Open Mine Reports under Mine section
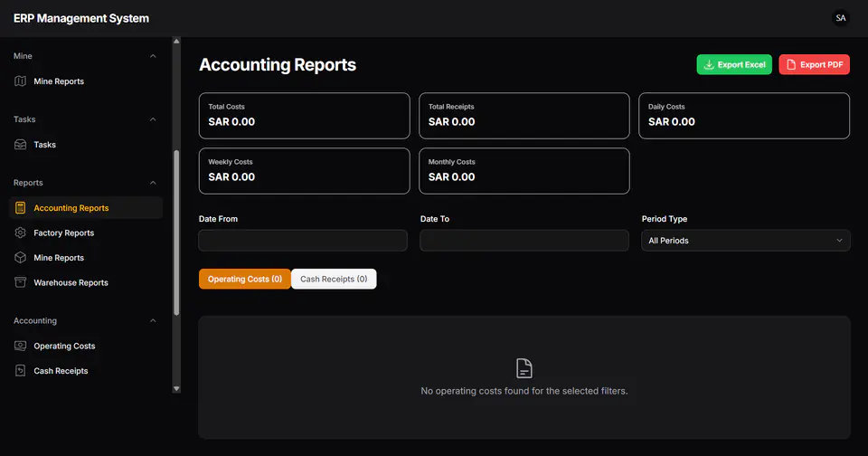Image resolution: width=868 pixels, height=456 pixels. [x=86, y=81]
